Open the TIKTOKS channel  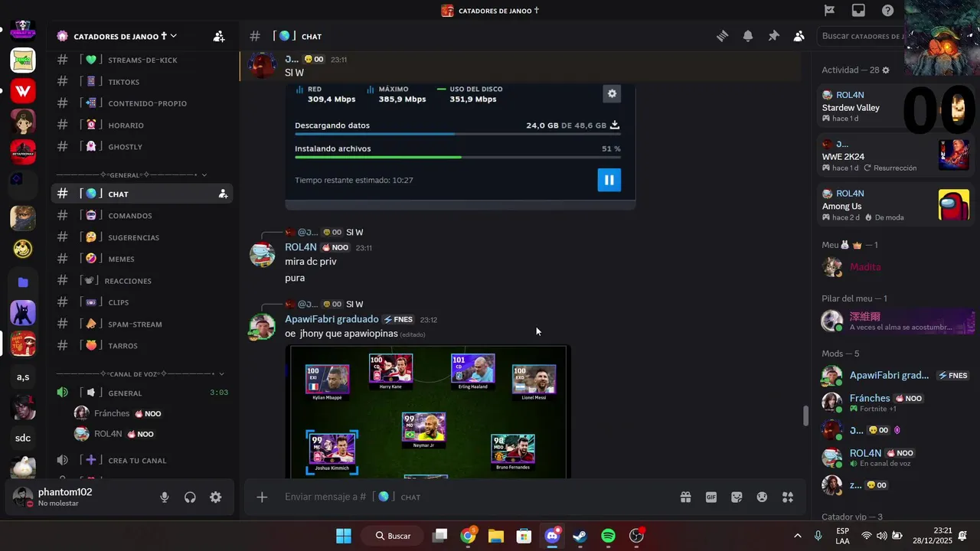(x=142, y=81)
